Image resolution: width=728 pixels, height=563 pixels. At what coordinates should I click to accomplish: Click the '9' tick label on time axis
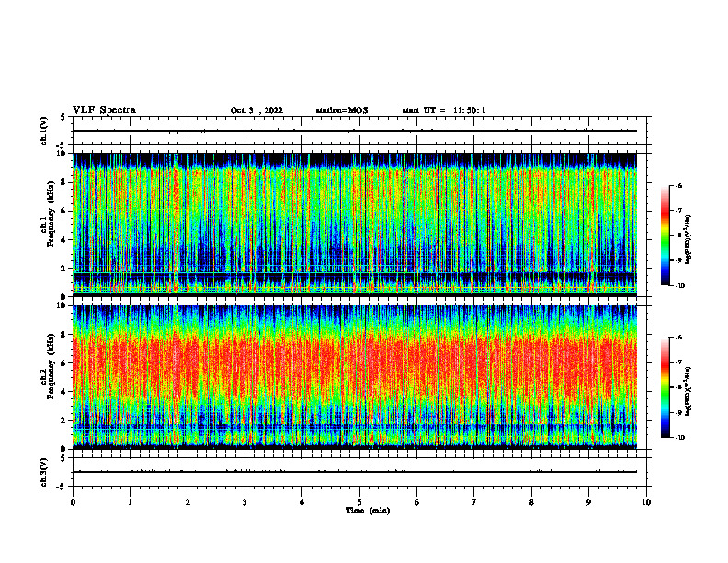588,502
